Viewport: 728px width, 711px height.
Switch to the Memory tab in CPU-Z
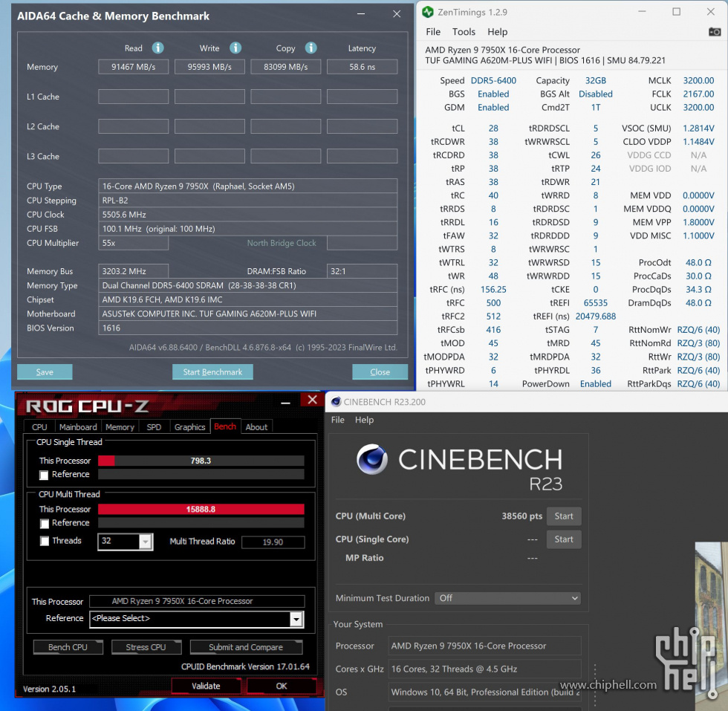coord(120,426)
